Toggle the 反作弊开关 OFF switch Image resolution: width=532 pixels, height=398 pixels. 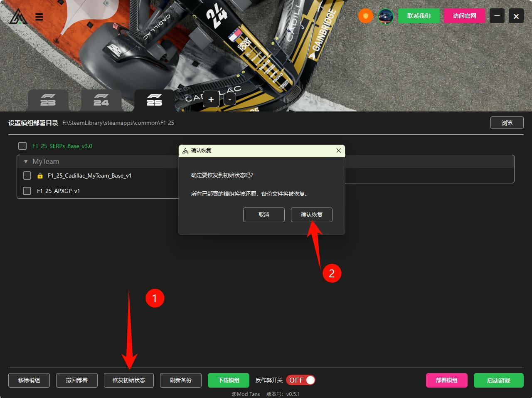click(300, 380)
